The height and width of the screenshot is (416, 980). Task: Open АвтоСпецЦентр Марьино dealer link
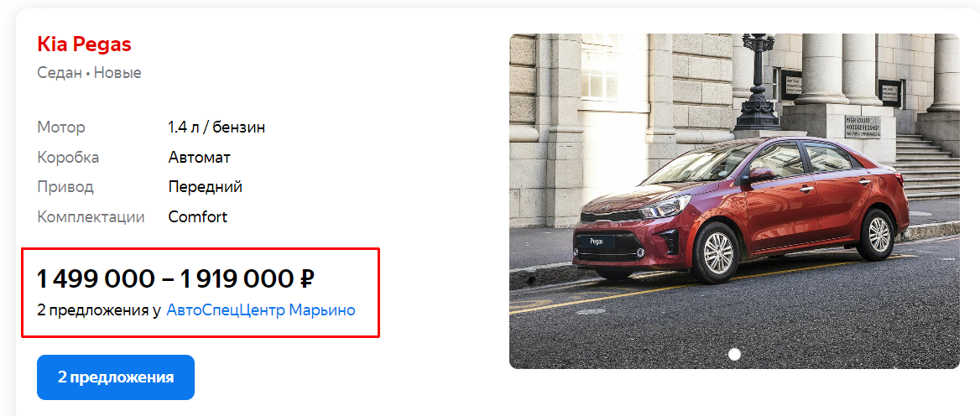(x=261, y=309)
